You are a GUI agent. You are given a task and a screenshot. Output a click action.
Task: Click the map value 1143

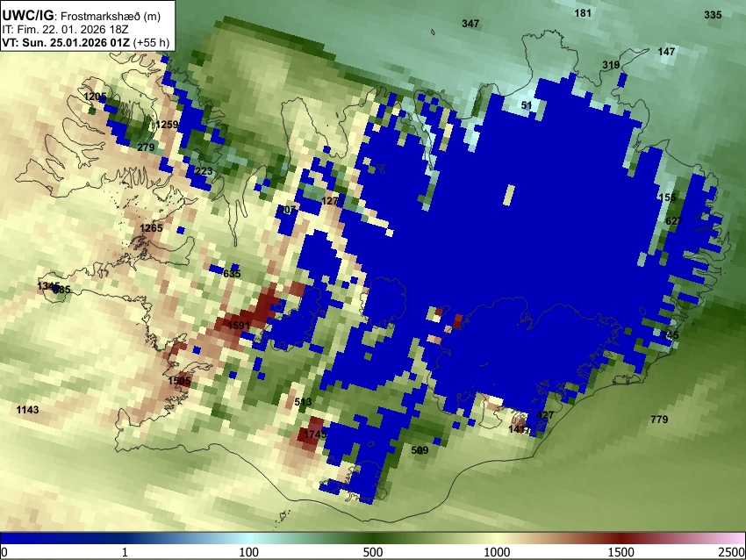tap(27, 410)
